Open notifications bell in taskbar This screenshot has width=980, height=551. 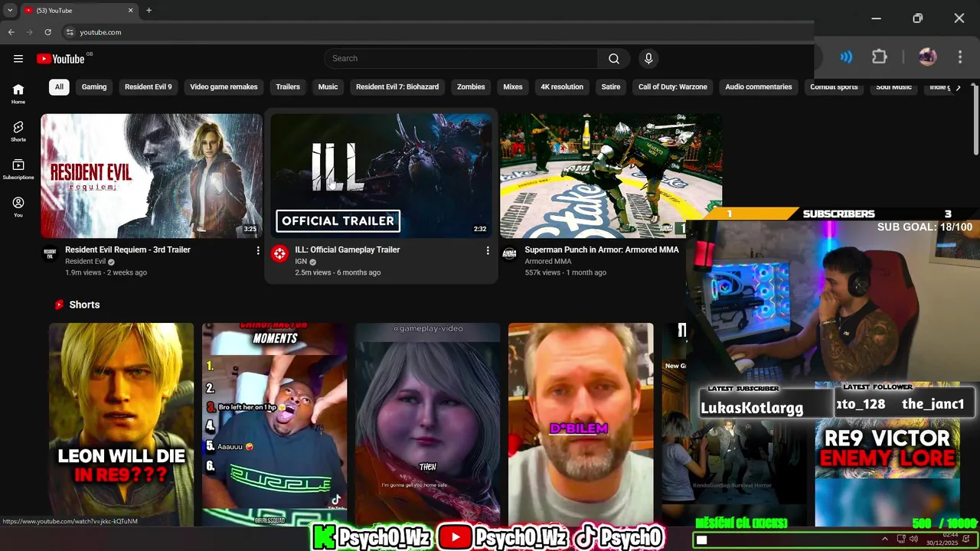pos(967,540)
